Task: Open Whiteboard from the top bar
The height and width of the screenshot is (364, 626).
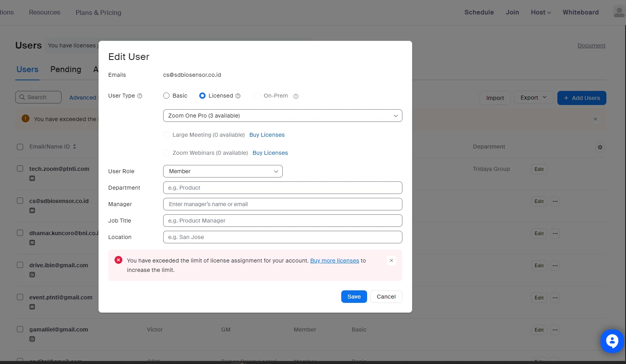Action: [x=581, y=12]
